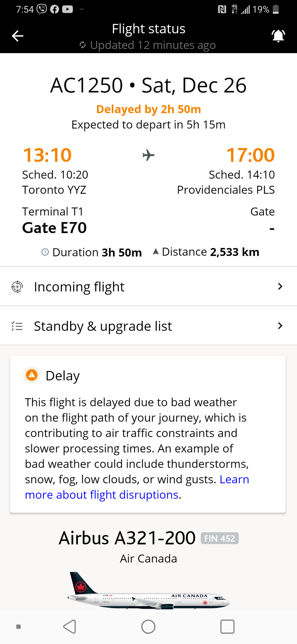Tap the refresh icon beside Updated text
Viewport: 297px width, 644px height.
point(83,45)
